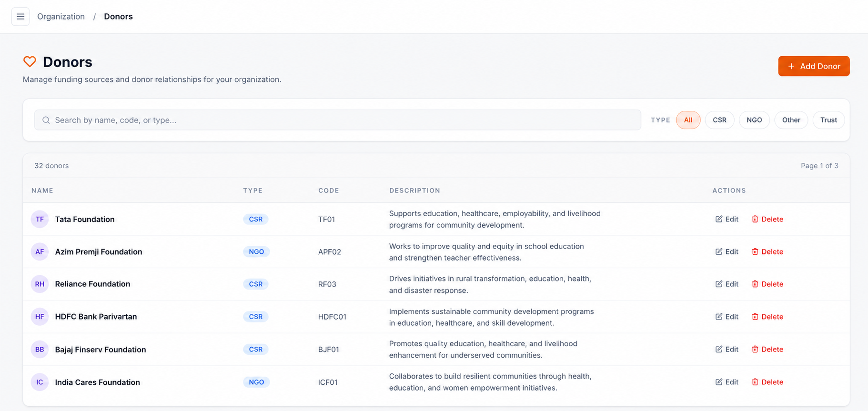Click the ICF01 code cell
868x411 pixels.
[328, 382]
